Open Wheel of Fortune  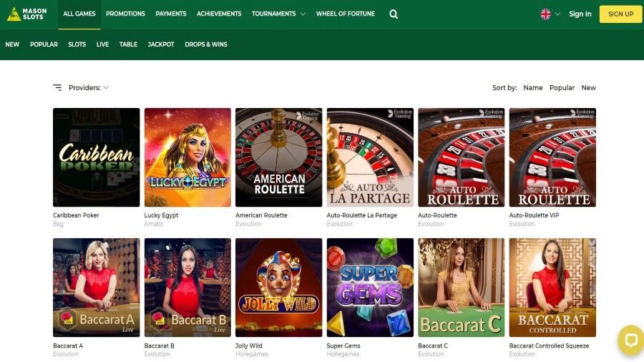(x=346, y=14)
